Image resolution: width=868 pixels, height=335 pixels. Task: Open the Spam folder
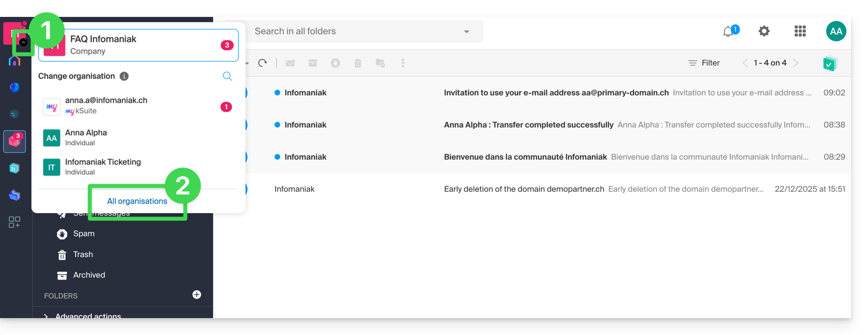pyautogui.click(x=83, y=233)
